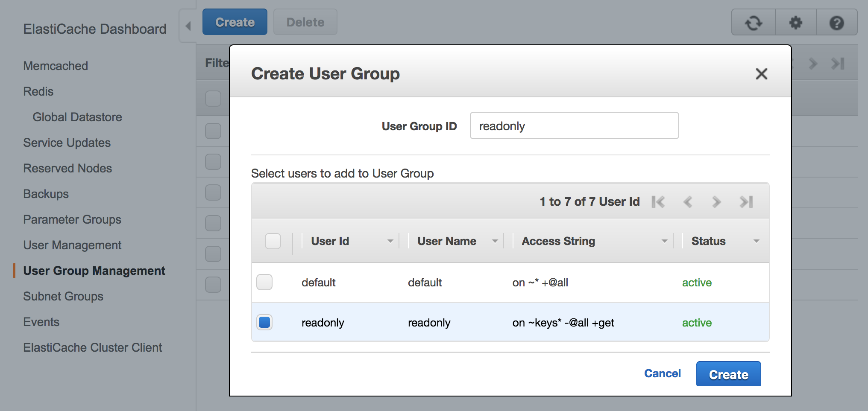Go to previous page of the user list
Screen dimensions: 868x411
coord(688,202)
